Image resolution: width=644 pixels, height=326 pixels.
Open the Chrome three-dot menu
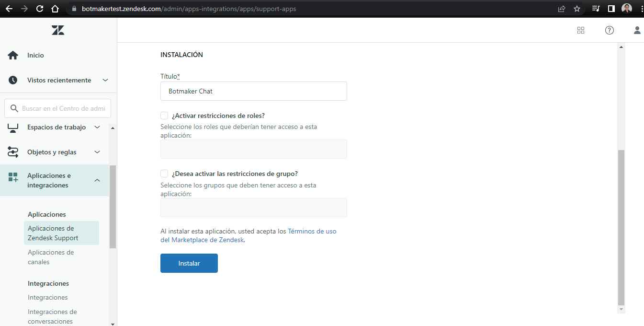[641, 9]
